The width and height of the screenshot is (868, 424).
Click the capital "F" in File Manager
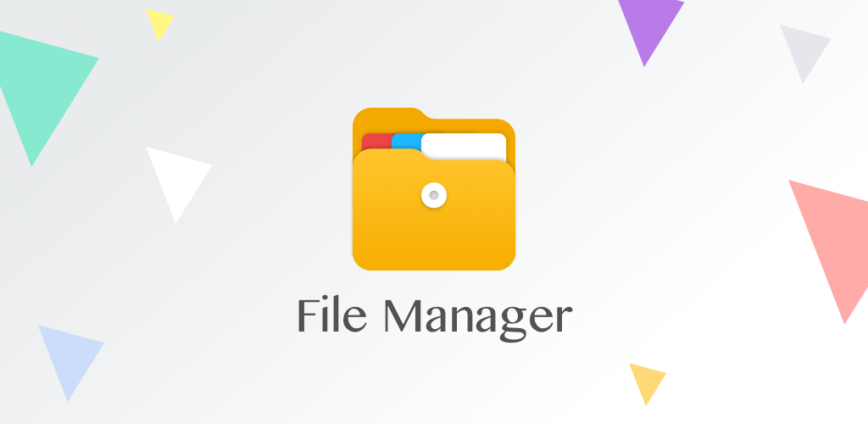pos(308,315)
